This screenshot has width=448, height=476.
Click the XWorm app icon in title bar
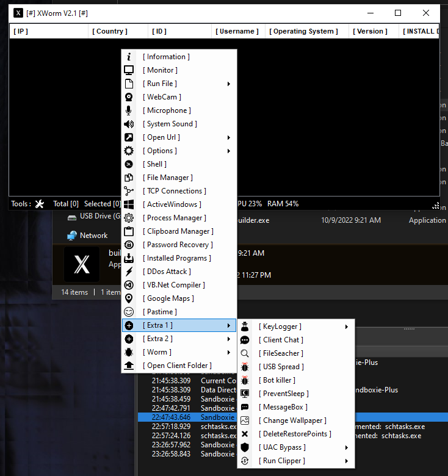click(x=18, y=13)
